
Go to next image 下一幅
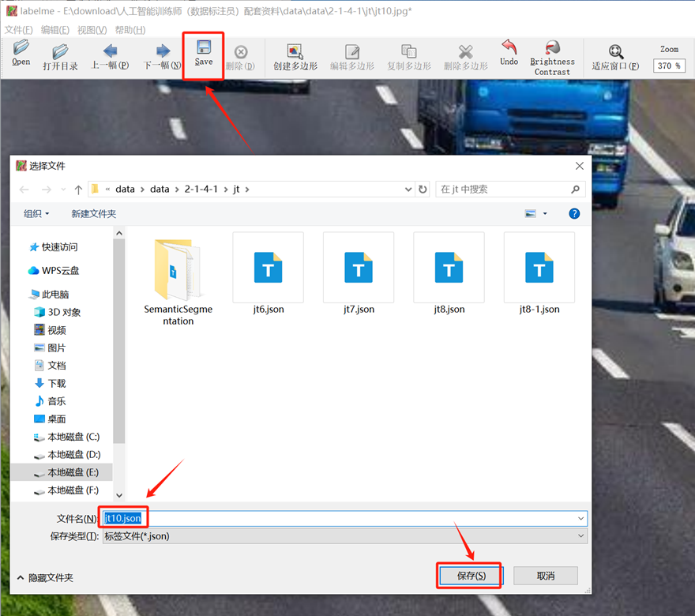coord(163,51)
